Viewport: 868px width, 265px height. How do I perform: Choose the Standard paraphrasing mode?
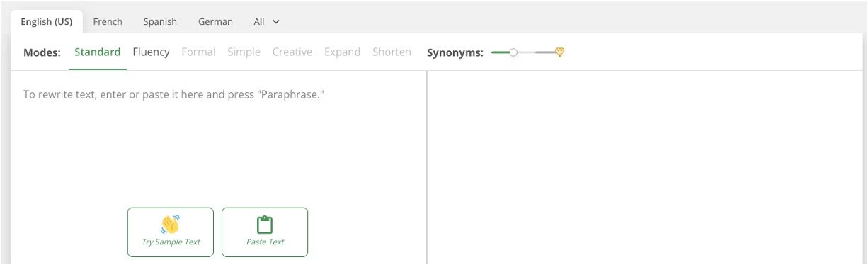[98, 52]
